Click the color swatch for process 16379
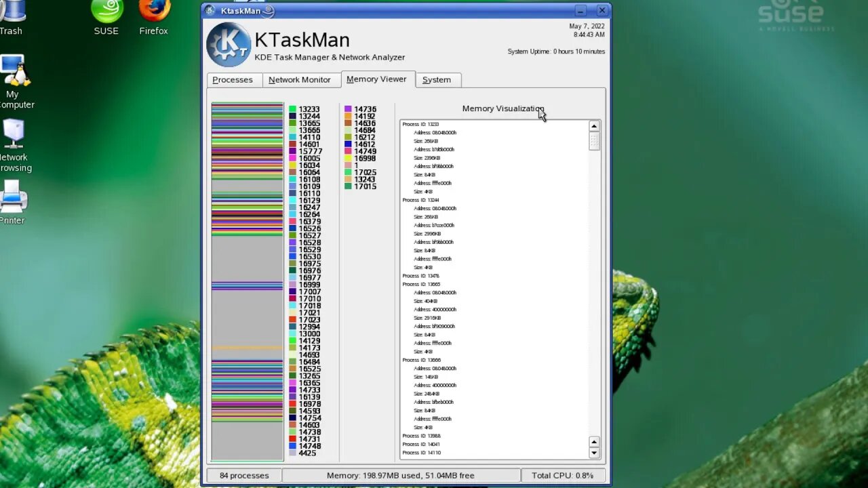 pyautogui.click(x=292, y=222)
